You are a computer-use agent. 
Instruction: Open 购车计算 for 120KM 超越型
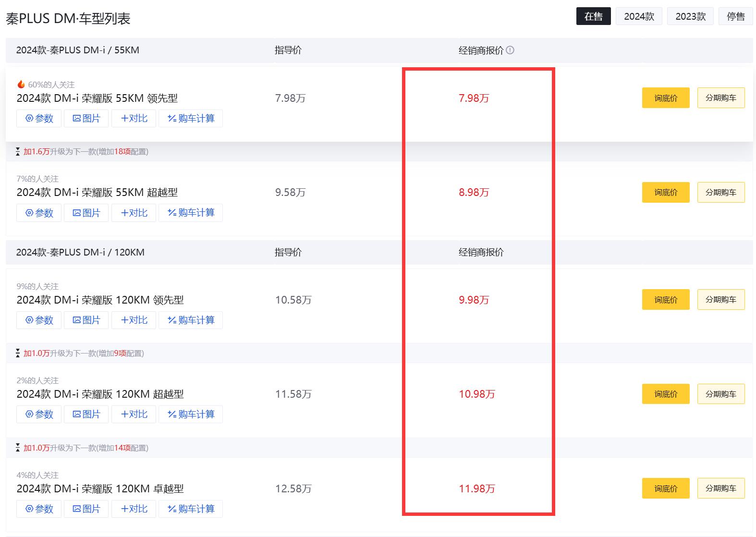pyautogui.click(x=191, y=414)
